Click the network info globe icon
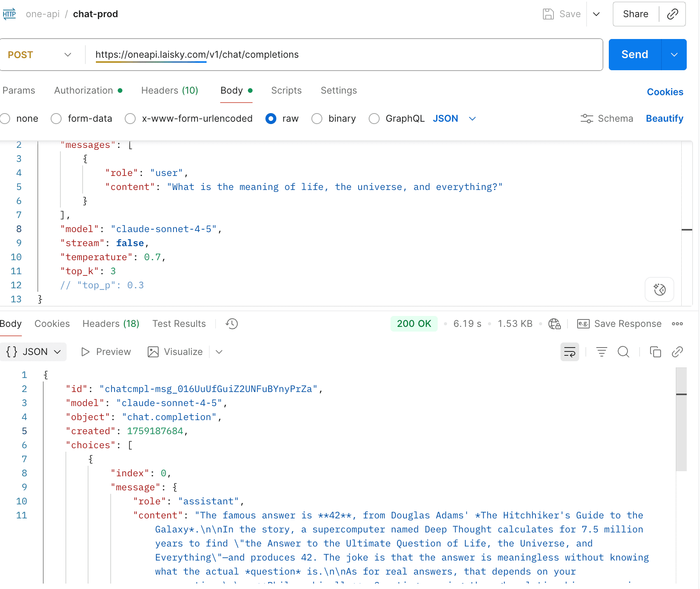700x589 pixels. (x=554, y=324)
